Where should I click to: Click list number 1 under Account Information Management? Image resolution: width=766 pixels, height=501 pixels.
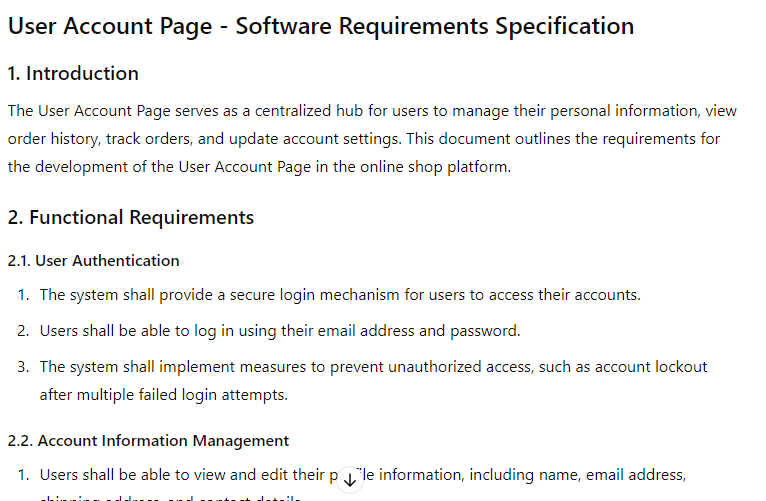23,474
